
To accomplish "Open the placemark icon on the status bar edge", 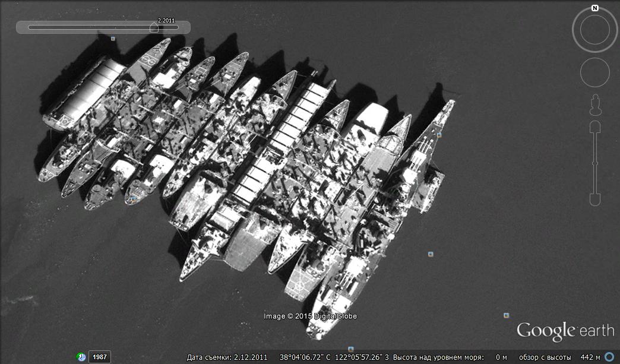I will click(350, 349).
